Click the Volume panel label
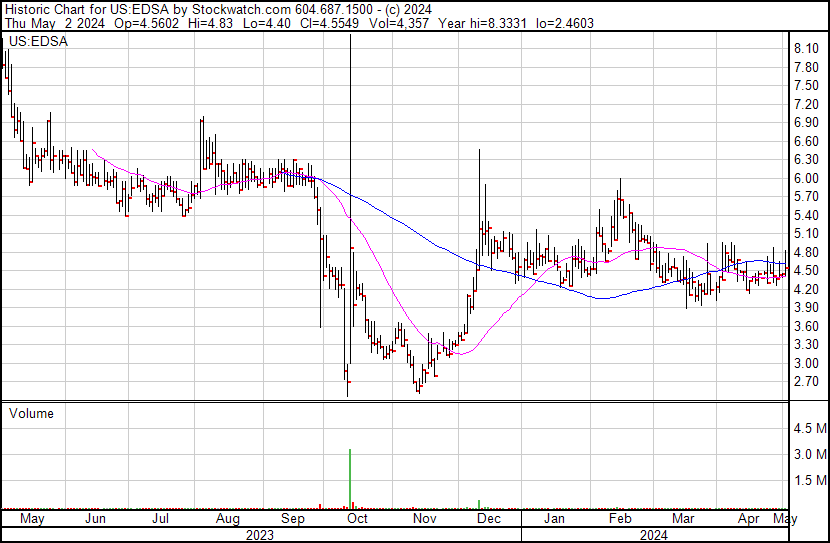830x543 pixels. tap(31, 413)
